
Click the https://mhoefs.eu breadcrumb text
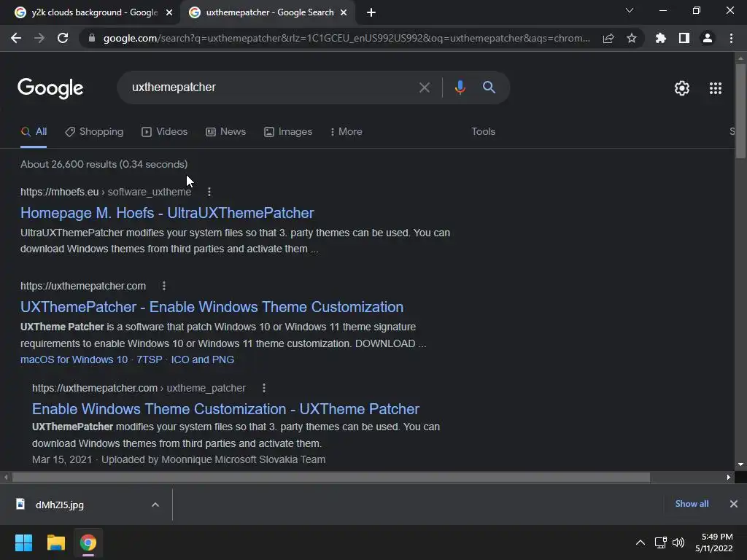tap(60, 192)
